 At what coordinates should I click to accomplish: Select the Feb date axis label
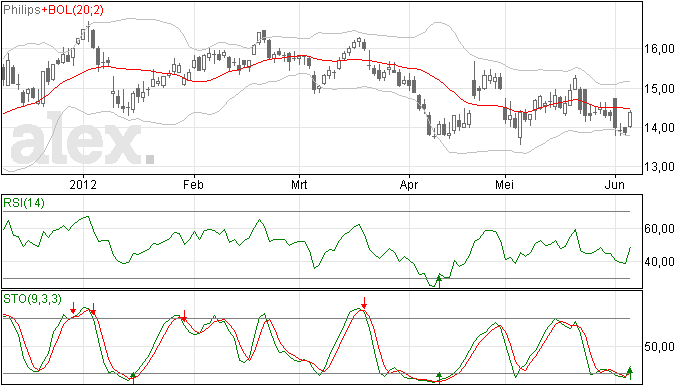pos(193,184)
